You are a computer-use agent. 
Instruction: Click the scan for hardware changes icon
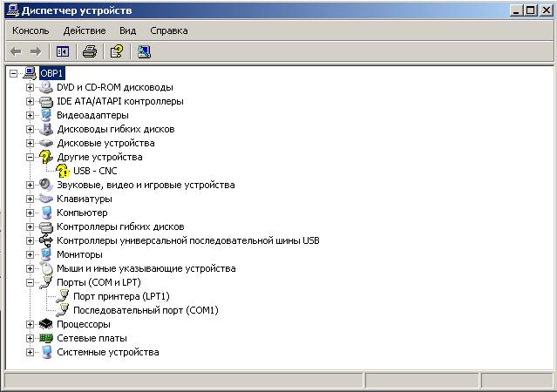point(144,51)
